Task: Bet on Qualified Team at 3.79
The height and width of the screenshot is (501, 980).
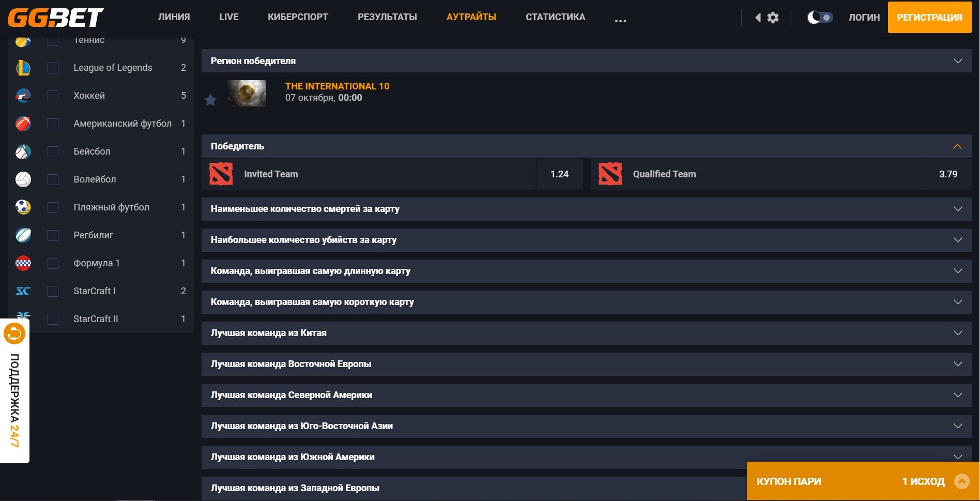Action: (x=948, y=174)
